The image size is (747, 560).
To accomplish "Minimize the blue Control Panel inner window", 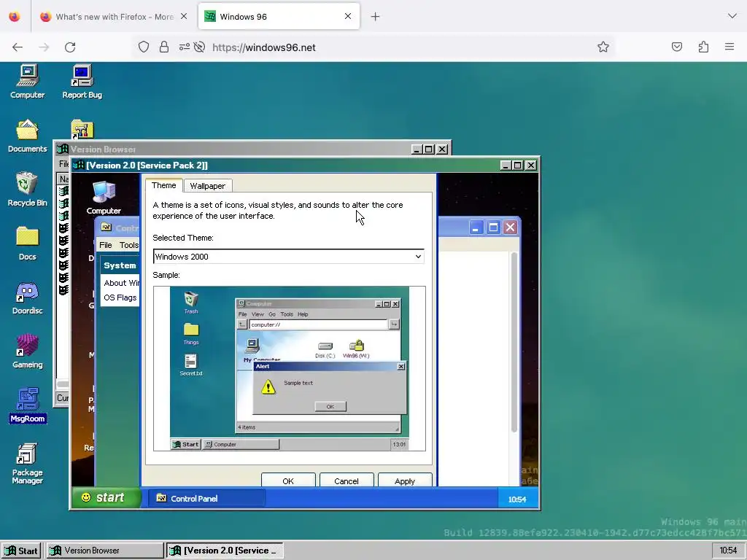I will [476, 227].
